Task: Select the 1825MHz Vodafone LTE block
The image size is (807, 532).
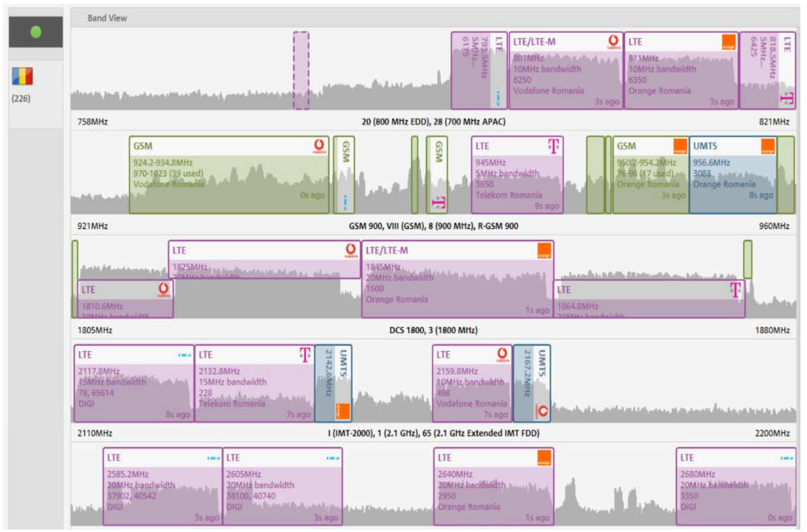Action: (264, 259)
